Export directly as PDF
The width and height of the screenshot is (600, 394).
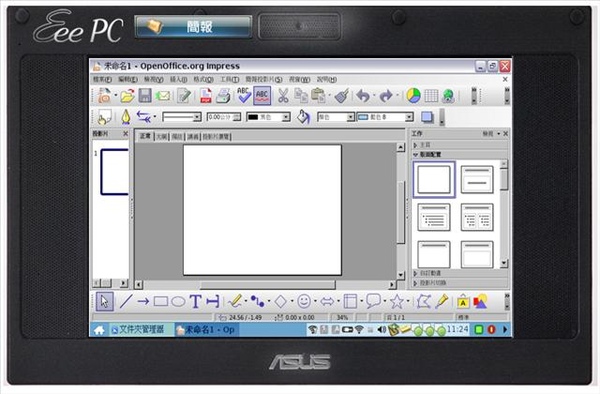click(x=206, y=96)
